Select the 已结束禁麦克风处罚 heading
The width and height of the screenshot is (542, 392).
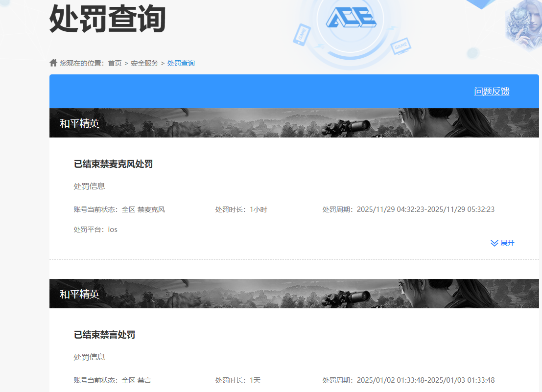(113, 164)
